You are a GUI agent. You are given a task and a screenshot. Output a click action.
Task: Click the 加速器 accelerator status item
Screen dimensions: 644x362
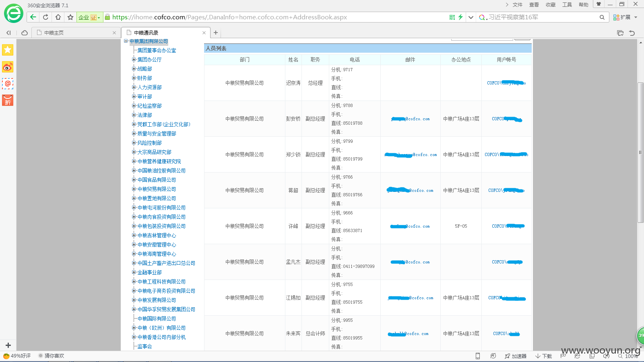[516, 356]
